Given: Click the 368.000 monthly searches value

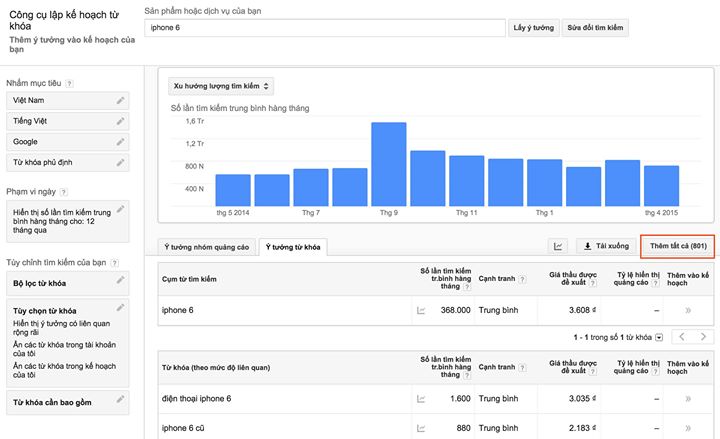Looking at the screenshot, I should click(456, 310).
